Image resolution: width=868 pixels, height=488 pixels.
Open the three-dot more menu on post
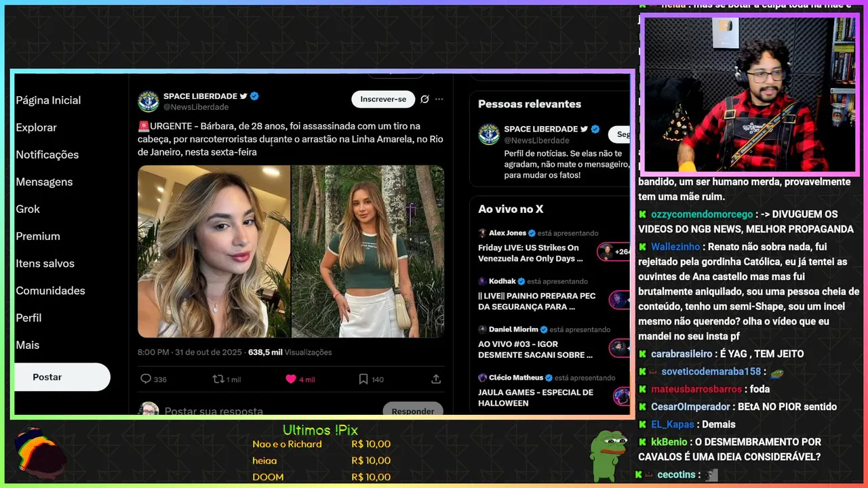click(x=439, y=99)
